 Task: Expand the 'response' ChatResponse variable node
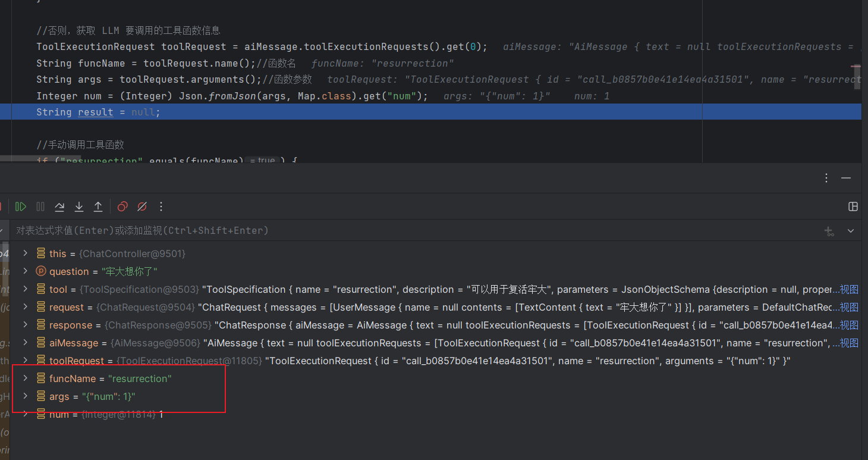coord(25,325)
